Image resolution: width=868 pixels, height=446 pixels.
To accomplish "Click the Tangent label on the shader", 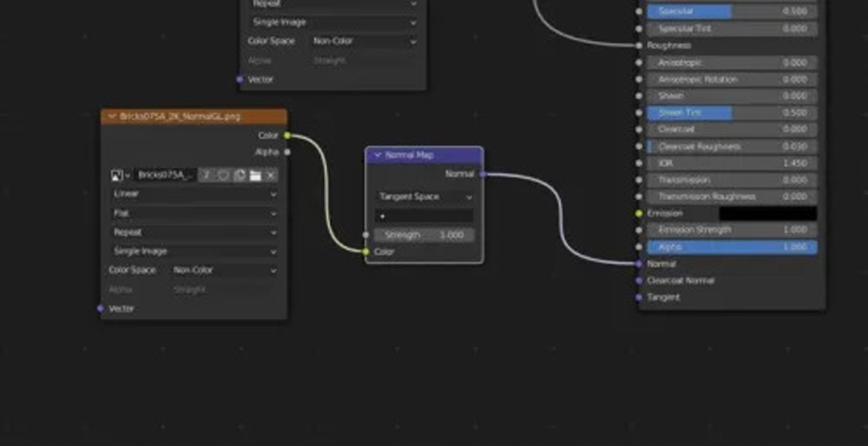I will coord(663,297).
